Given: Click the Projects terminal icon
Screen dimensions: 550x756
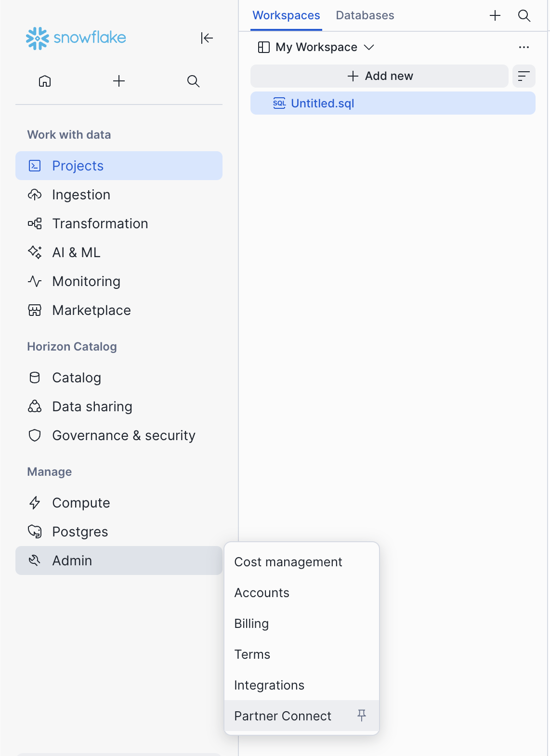Looking at the screenshot, I should tap(35, 166).
